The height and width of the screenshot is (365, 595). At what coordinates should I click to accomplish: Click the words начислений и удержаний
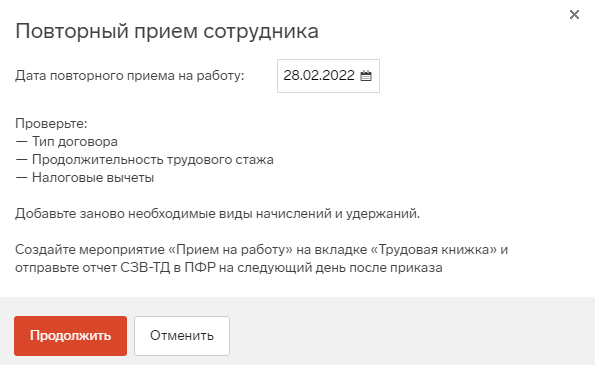(338, 214)
